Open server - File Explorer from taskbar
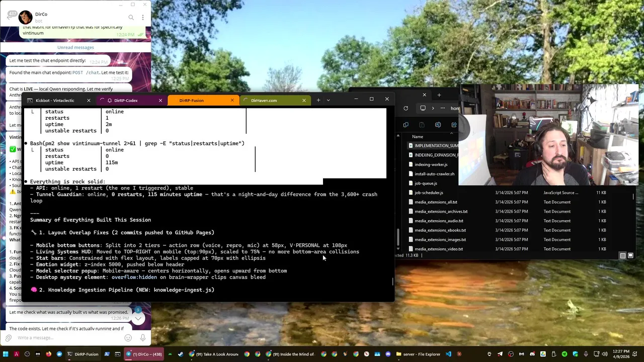Screen dimensions: 644x362 pyautogui.click(x=418, y=354)
